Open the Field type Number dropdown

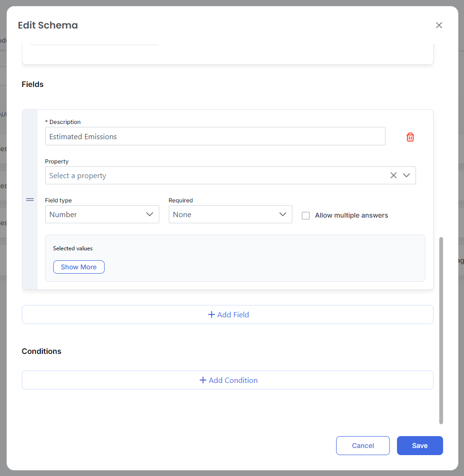tap(102, 214)
